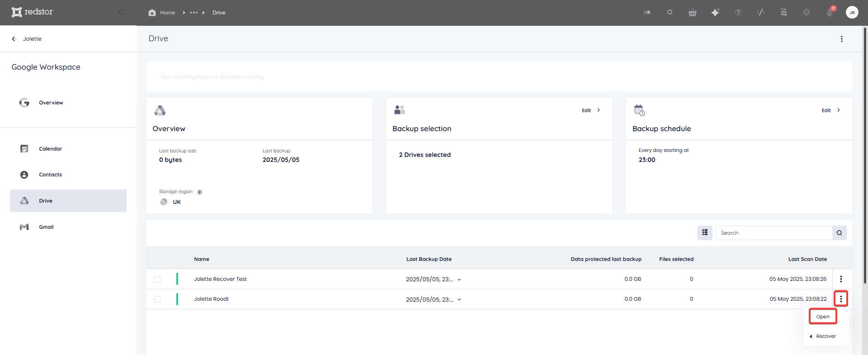Image resolution: width=868 pixels, height=355 pixels.
Task: Sort by Name column header
Action: [202, 259]
